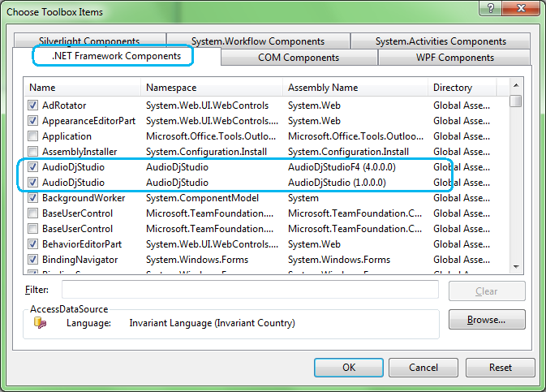Click the scroll up arrow in list
The height and width of the screenshot is (392, 546).
[x=516, y=86]
